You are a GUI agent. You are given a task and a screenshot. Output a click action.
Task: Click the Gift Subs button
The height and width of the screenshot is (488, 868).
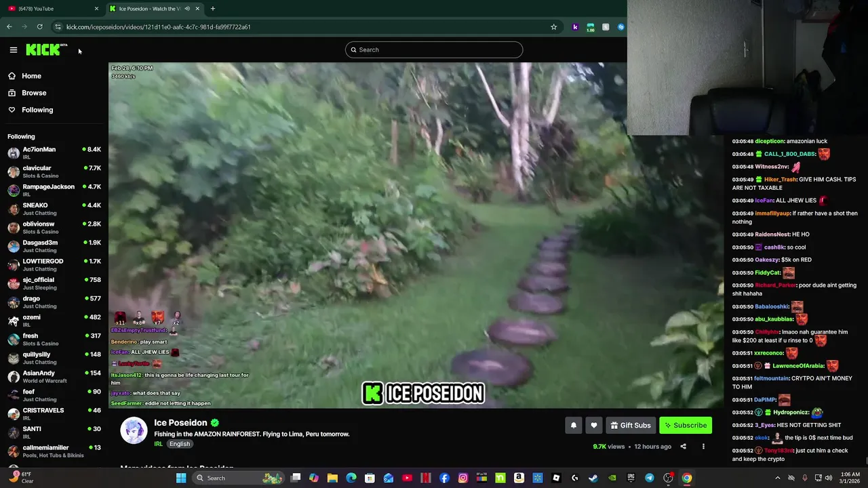coord(630,425)
